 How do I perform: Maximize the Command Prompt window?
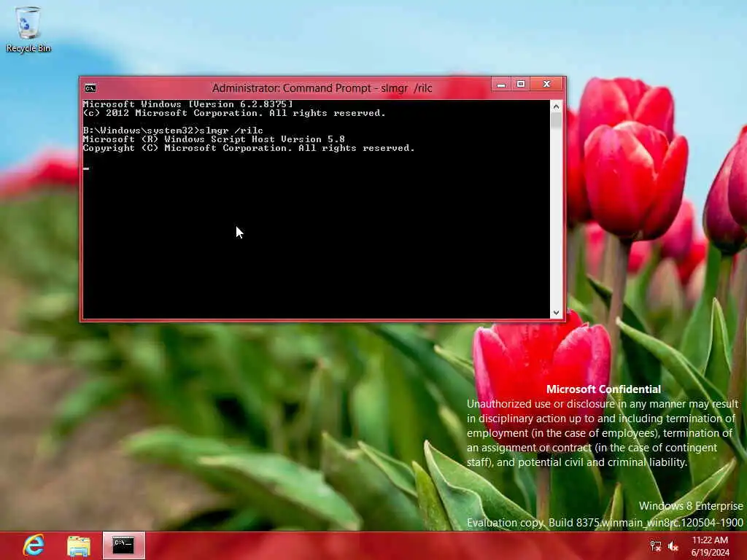[x=521, y=85]
